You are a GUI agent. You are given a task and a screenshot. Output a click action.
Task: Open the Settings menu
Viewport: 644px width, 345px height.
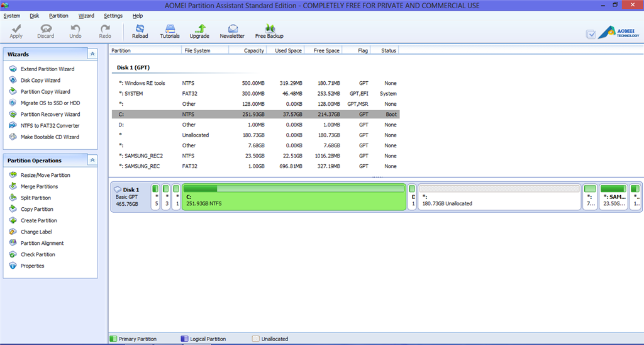pos(113,16)
